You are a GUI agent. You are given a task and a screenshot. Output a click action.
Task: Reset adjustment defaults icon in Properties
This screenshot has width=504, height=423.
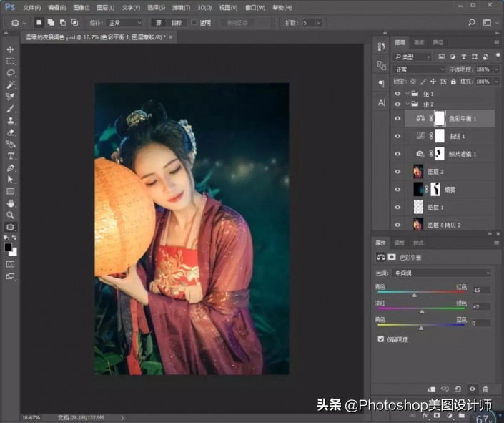(x=458, y=389)
